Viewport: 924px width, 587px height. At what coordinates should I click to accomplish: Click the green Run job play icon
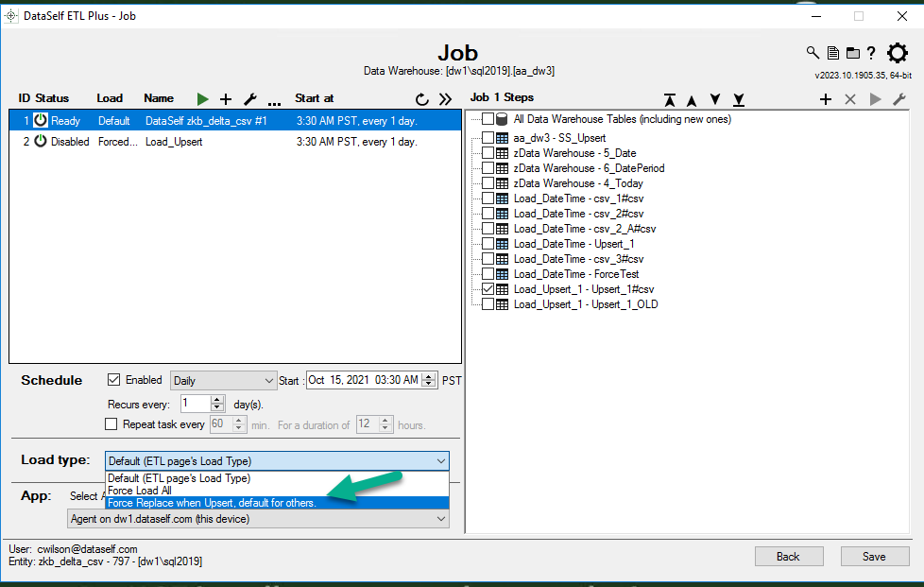pos(202,98)
